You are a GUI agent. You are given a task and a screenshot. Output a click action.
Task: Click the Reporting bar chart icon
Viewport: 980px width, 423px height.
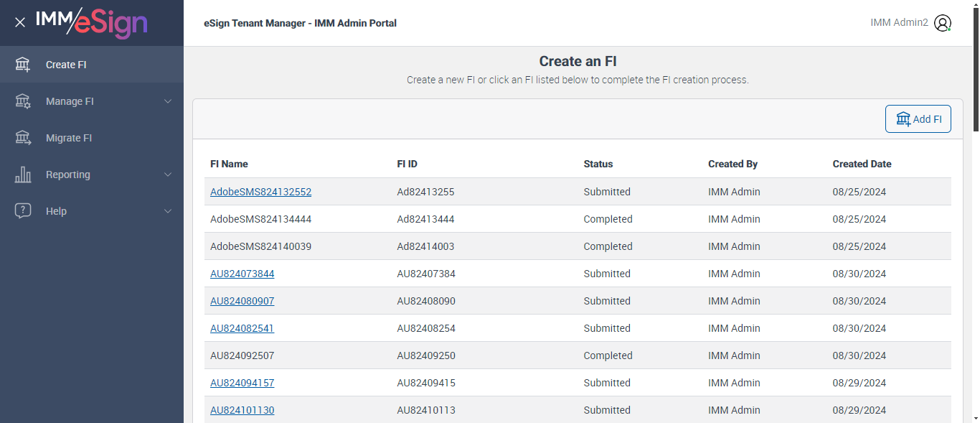pos(23,175)
